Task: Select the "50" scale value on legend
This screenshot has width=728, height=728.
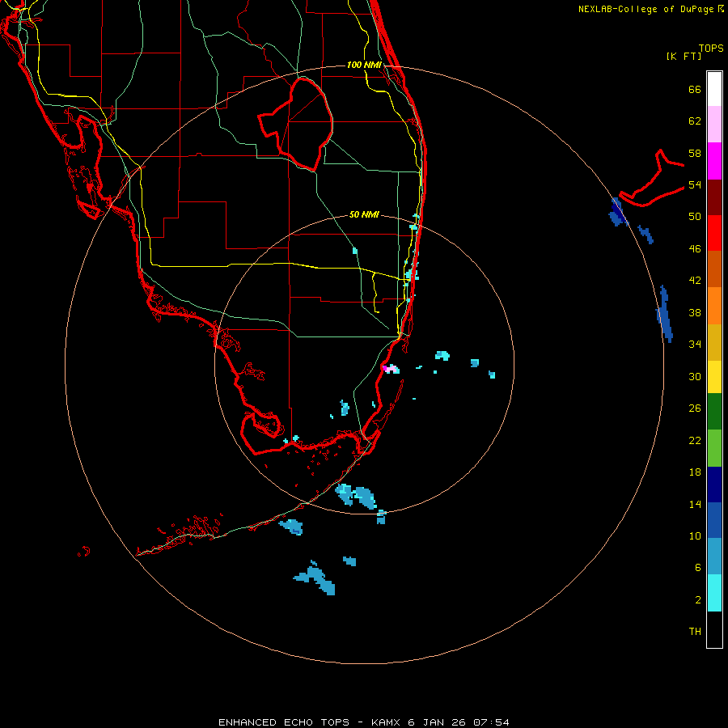Action: coord(695,217)
